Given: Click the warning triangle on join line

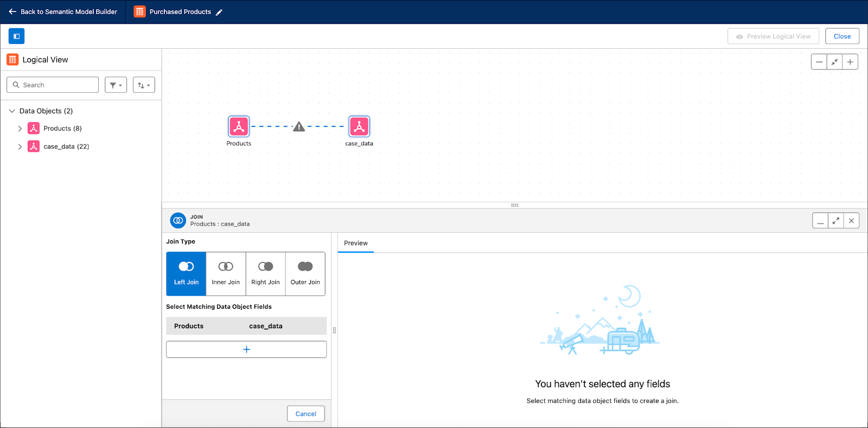Looking at the screenshot, I should [299, 126].
